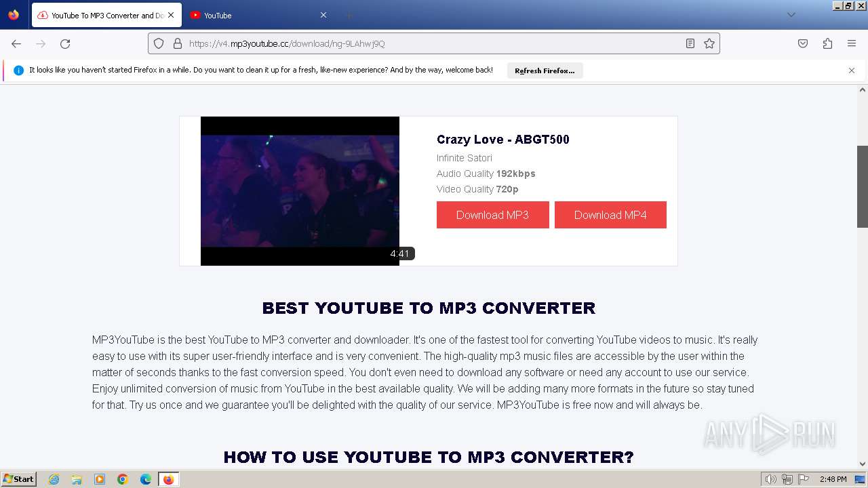This screenshot has width=868, height=488.
Task: Click the network tray icon
Action: pos(787,479)
